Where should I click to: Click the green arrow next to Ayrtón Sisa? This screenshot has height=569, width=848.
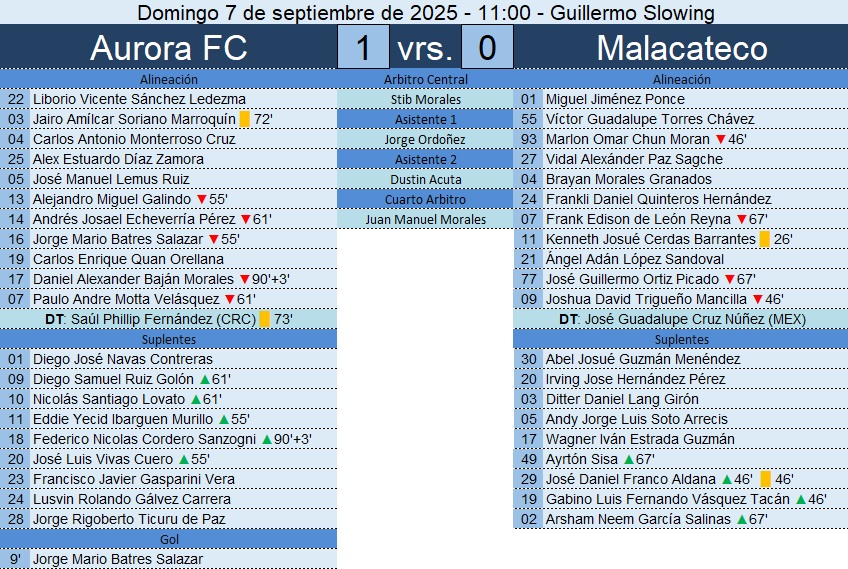(x=627, y=459)
